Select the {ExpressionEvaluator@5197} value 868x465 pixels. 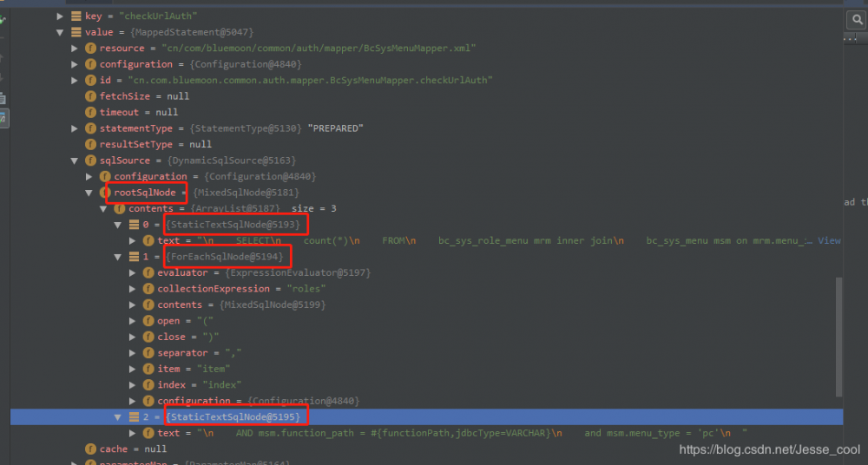click(x=298, y=273)
